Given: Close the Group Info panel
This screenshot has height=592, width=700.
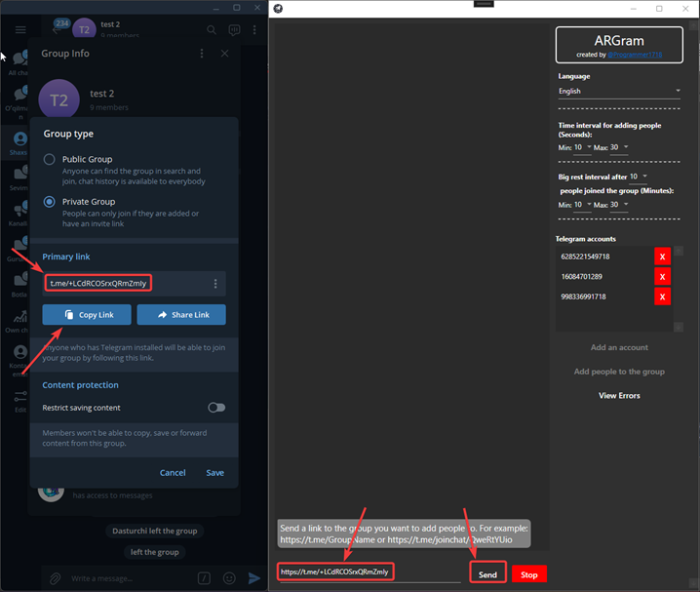Looking at the screenshot, I should [x=224, y=54].
